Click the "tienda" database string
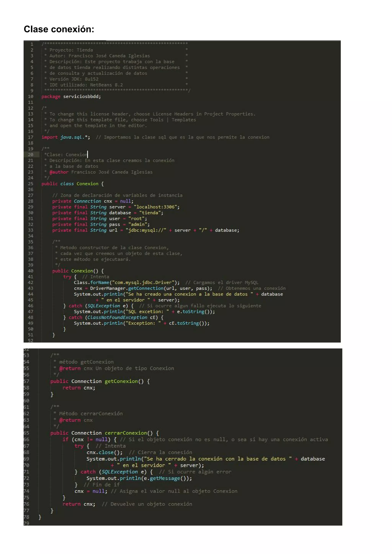Screen dimensions: 392x554 (150, 213)
